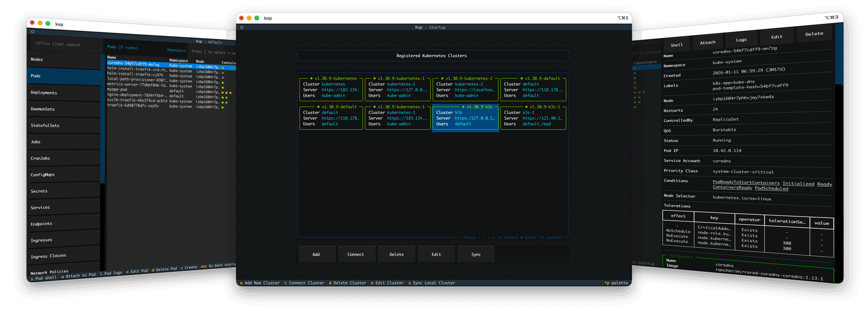Click the Pod IP value 10.42.0.114
The height and width of the screenshot is (311, 868).
click(x=727, y=150)
